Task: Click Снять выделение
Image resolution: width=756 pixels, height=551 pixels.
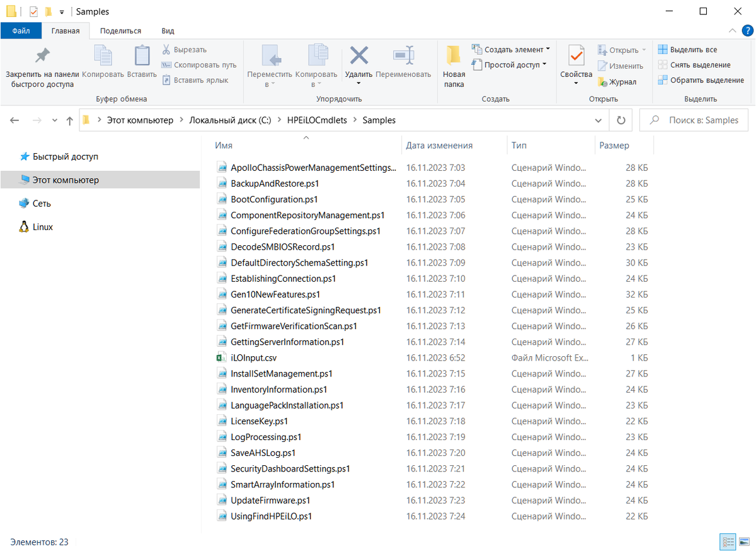Action: (694, 65)
